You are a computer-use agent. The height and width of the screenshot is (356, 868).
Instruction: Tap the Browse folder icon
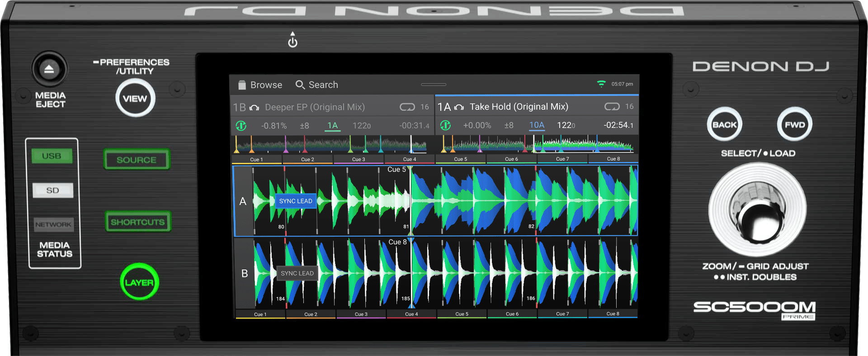[242, 85]
